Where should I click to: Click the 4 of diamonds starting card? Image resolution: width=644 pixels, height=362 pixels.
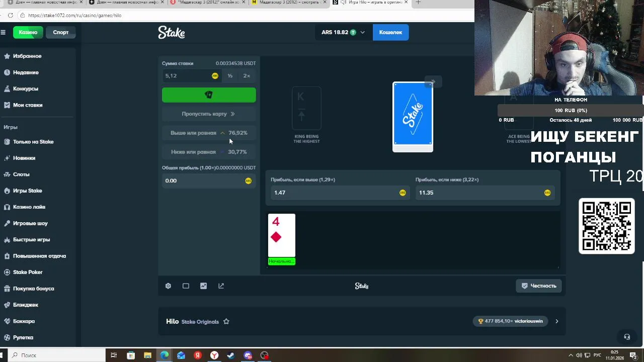[x=282, y=235]
